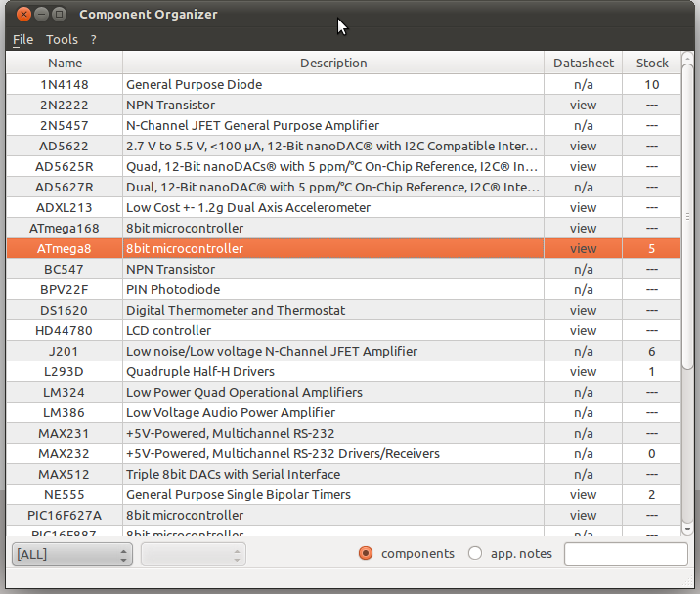
Task: Click the n/a datasheet cell for BC547
Action: pos(584,270)
